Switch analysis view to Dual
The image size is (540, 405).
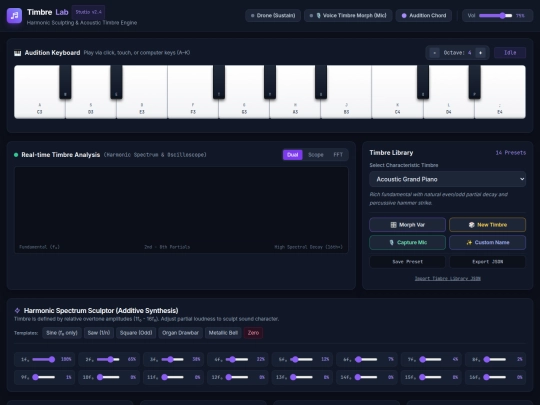[292, 155]
